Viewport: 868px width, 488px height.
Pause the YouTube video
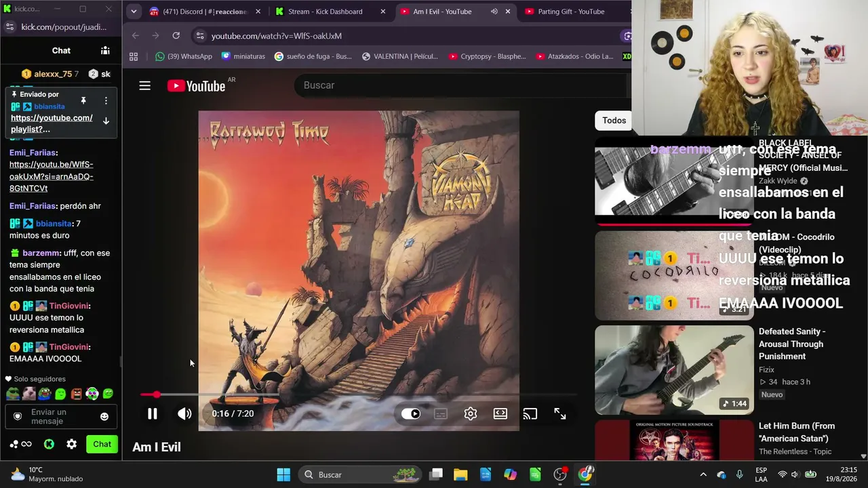click(x=153, y=413)
